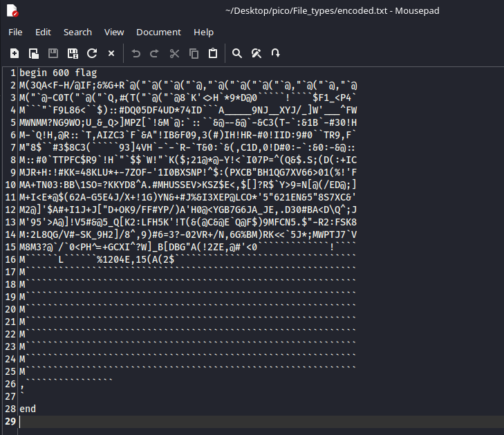Reload the file using the toolbar icon
Image resolution: width=504 pixels, height=435 pixels.
92,53
